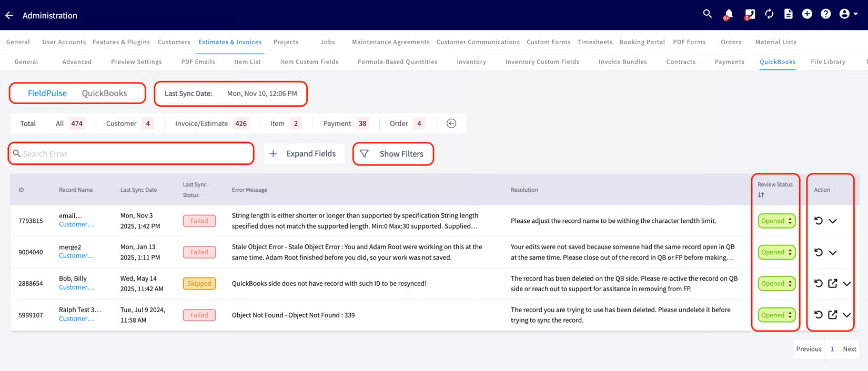The image size is (868, 371).
Task: Focus the Search Error field
Action: [132, 153]
